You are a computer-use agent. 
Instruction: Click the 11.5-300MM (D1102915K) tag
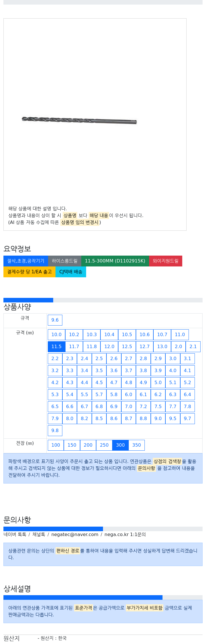pos(115,261)
